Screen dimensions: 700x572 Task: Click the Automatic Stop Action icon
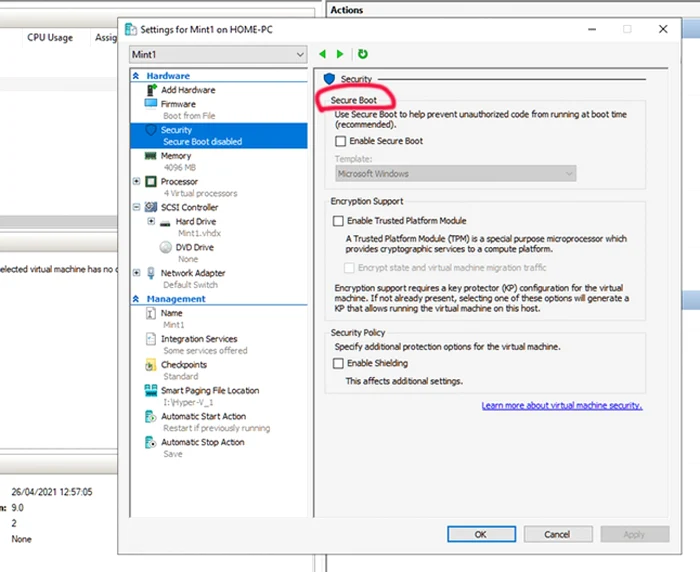coord(151,443)
